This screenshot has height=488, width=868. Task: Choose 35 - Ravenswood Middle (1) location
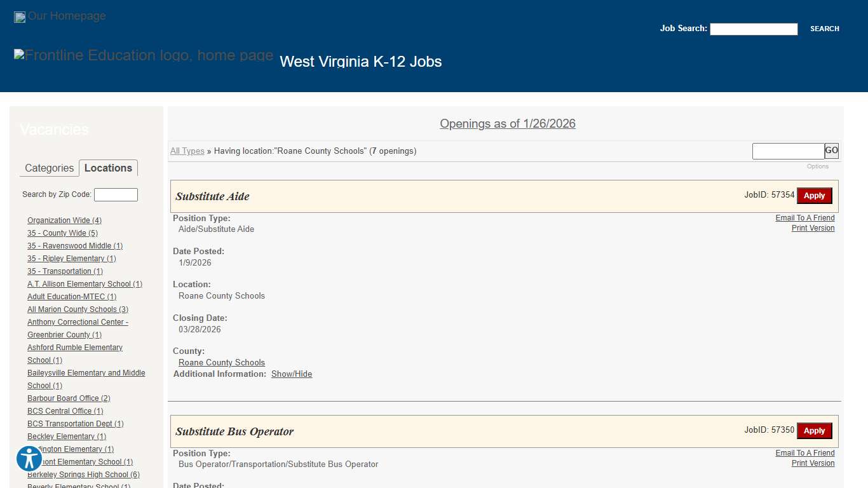75,246
